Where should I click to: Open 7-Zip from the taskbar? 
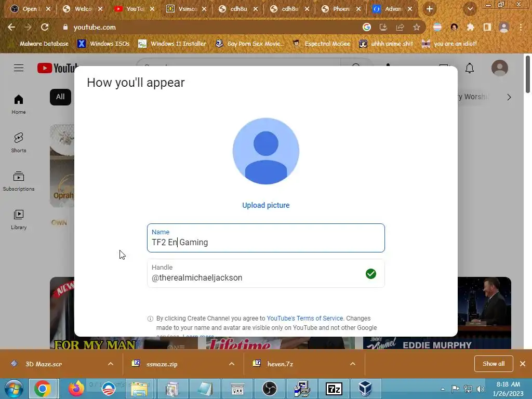(334, 389)
